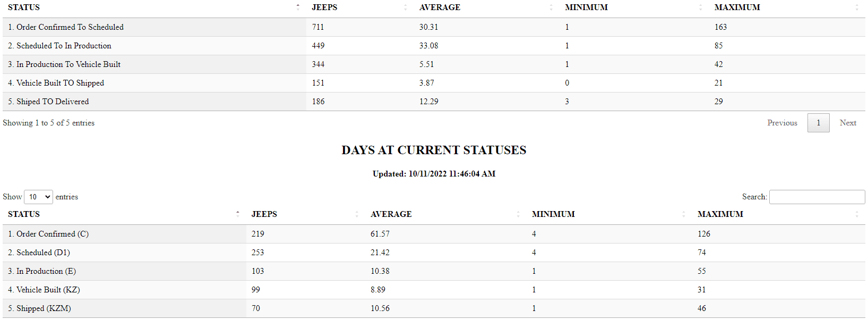Select row 'Vehicle Built TO Shipped'
This screenshot has height=319, width=868.
pos(434,83)
